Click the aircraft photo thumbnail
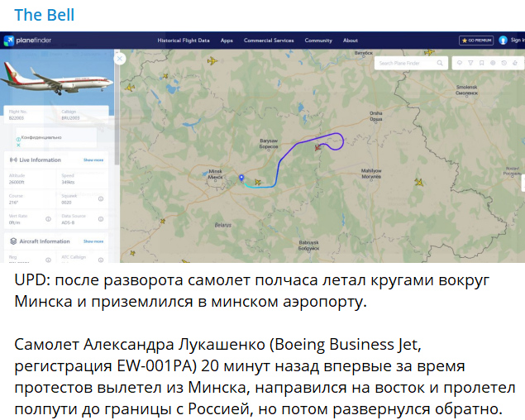The height and width of the screenshot is (420, 525). coord(57,79)
